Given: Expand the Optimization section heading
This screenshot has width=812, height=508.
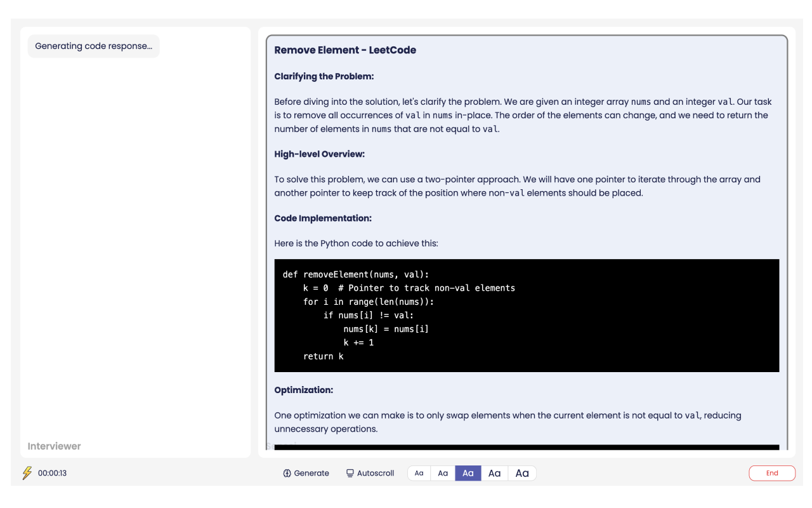Looking at the screenshot, I should (x=303, y=390).
